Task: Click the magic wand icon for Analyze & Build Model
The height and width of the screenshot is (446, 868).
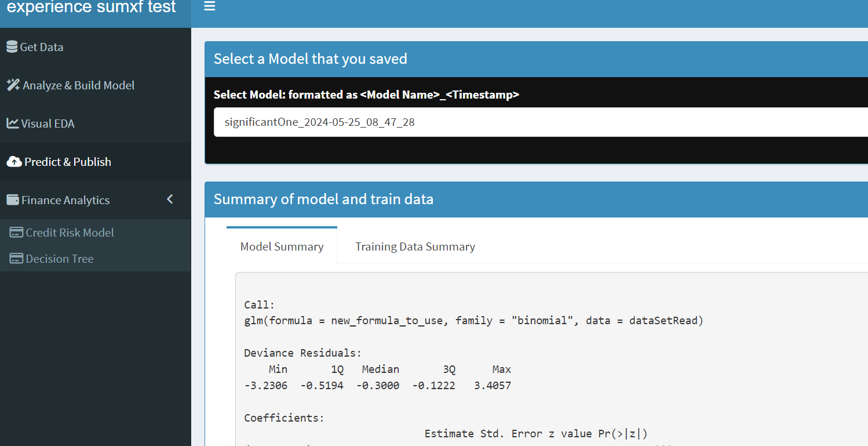Action: (x=13, y=85)
